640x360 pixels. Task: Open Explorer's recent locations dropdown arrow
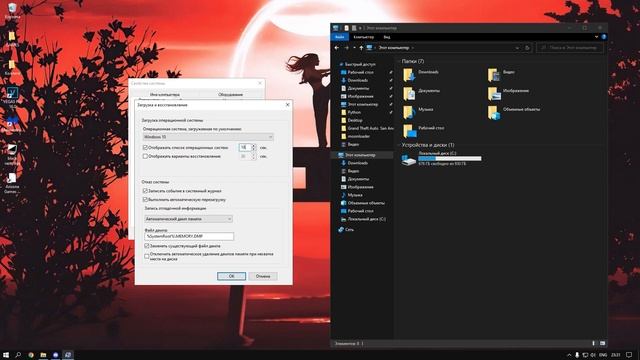[354, 48]
